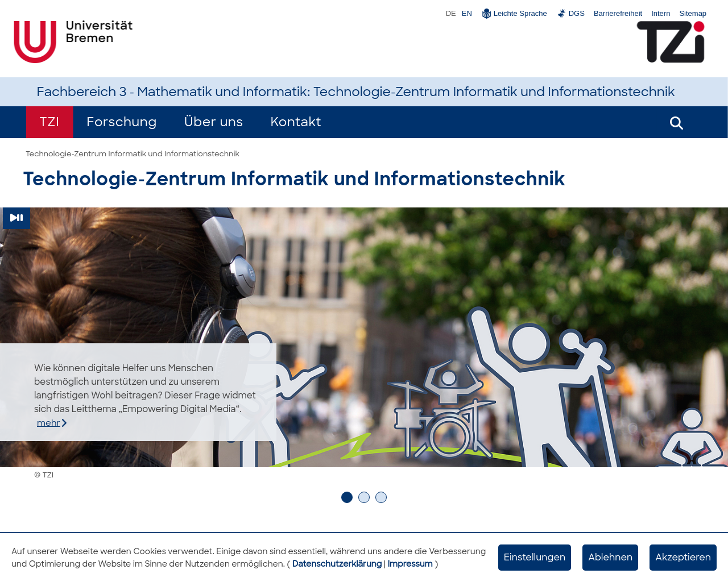Open the Leichte Sprache link
This screenshot has width=728, height=582.
coord(520,14)
